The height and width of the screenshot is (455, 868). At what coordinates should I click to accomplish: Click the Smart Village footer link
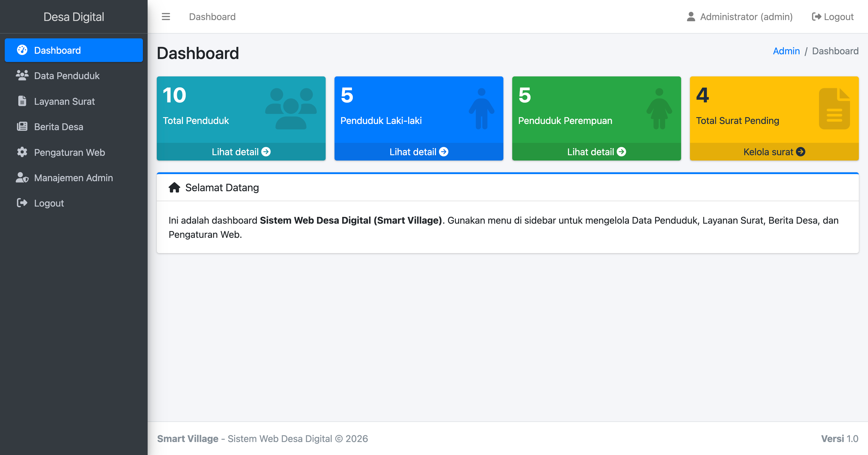(188, 438)
